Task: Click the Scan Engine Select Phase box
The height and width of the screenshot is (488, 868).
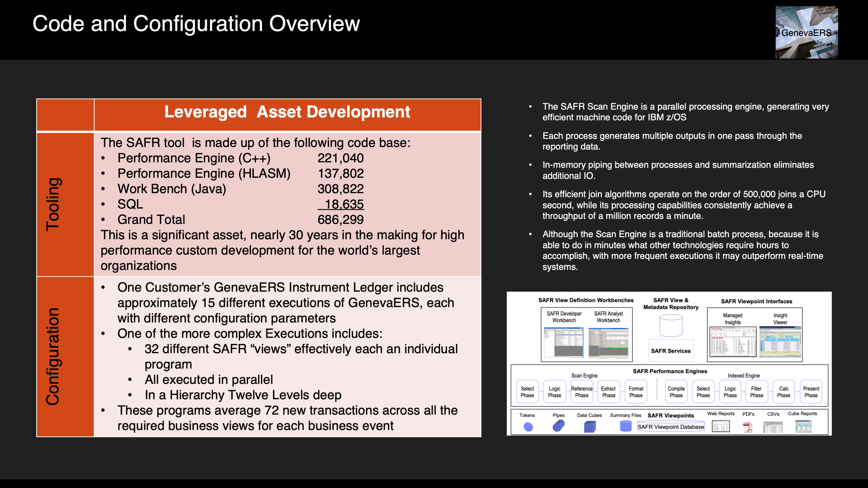Action: 527,392
